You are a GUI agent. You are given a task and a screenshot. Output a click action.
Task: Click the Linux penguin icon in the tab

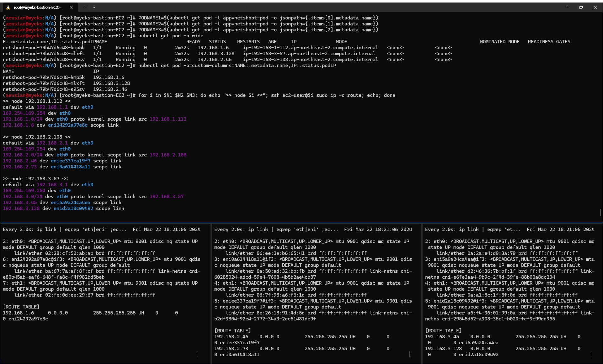coord(8,7)
